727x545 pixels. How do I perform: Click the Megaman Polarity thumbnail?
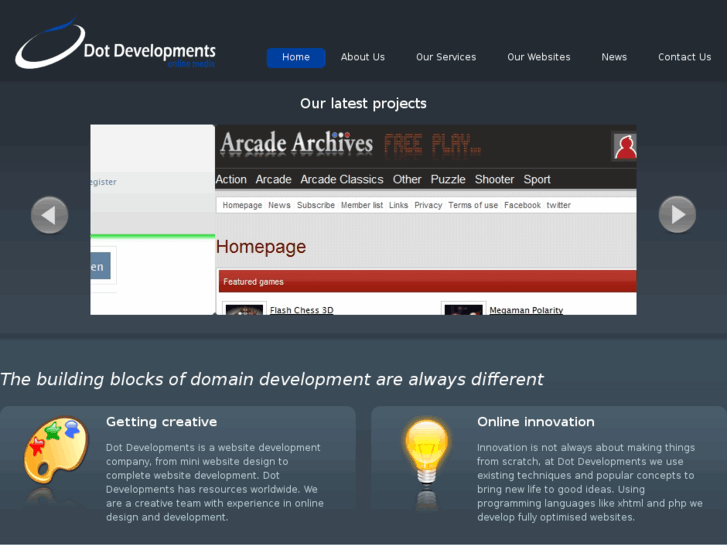(463, 309)
